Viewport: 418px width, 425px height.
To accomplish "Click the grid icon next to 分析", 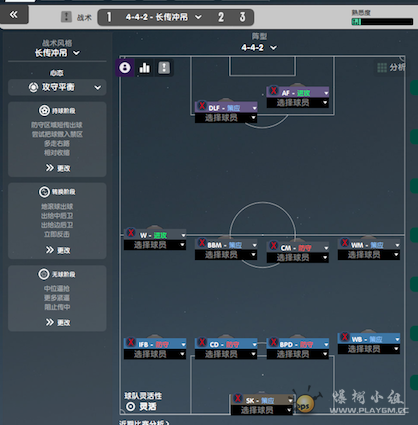I will (382, 68).
